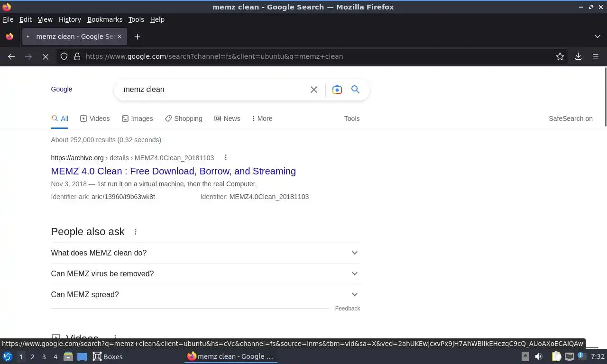This screenshot has height=364, width=607.
Task: Open MEMZ 4.0 Clean archive.org result
Action: [x=174, y=171]
